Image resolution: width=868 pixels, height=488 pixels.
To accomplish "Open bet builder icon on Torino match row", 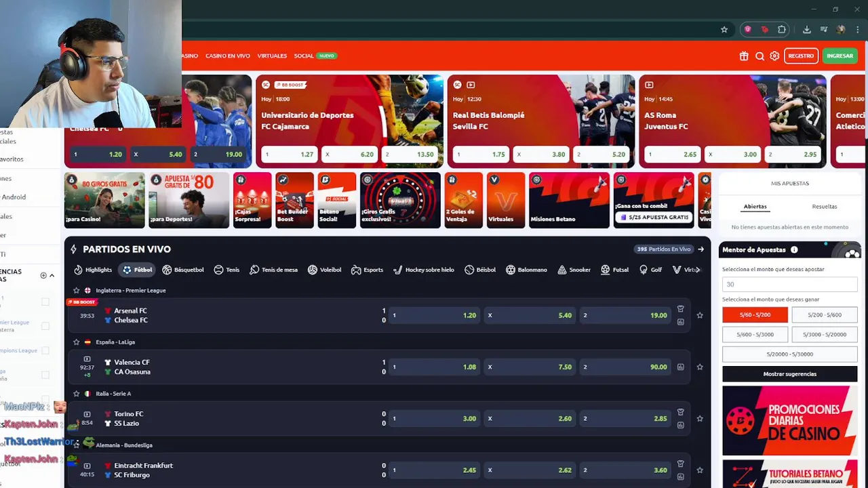I will [680, 412].
